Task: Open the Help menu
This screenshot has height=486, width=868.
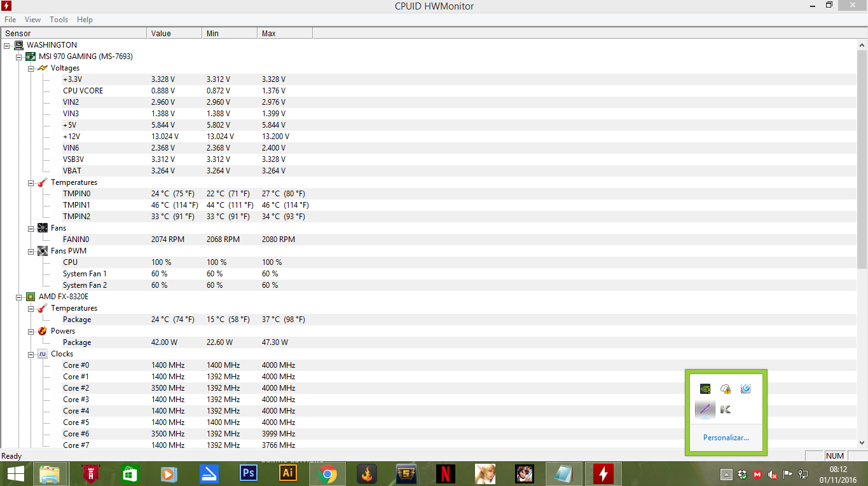Action: (x=85, y=20)
